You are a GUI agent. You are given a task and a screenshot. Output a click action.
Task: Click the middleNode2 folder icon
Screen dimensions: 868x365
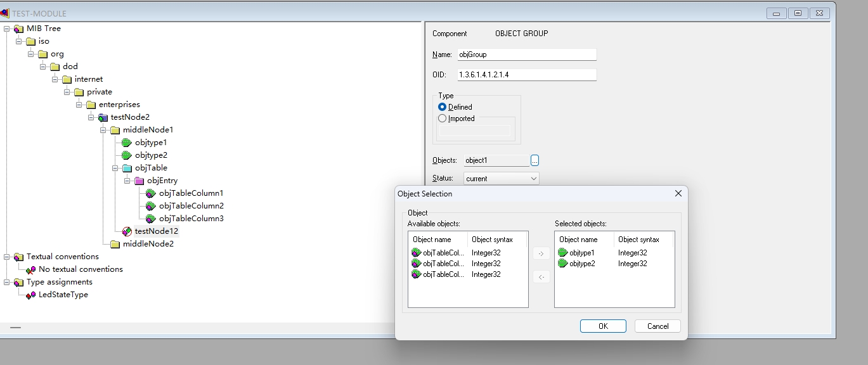115,244
